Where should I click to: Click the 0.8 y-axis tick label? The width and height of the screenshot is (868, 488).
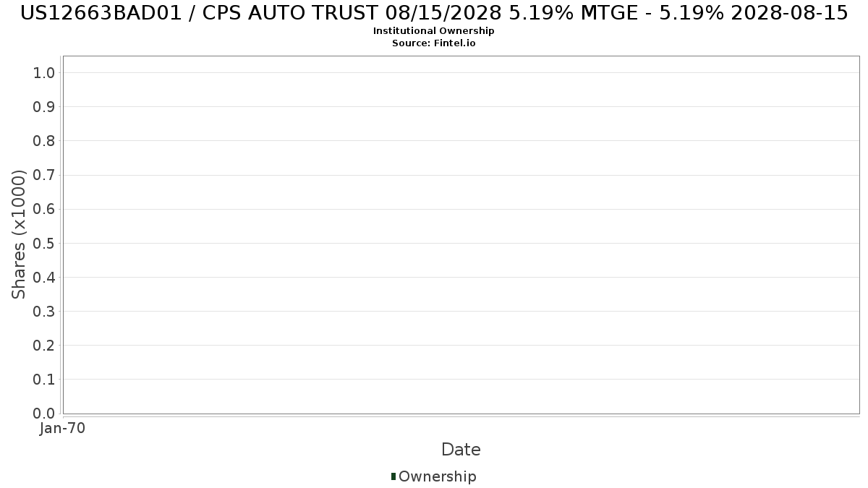point(44,140)
